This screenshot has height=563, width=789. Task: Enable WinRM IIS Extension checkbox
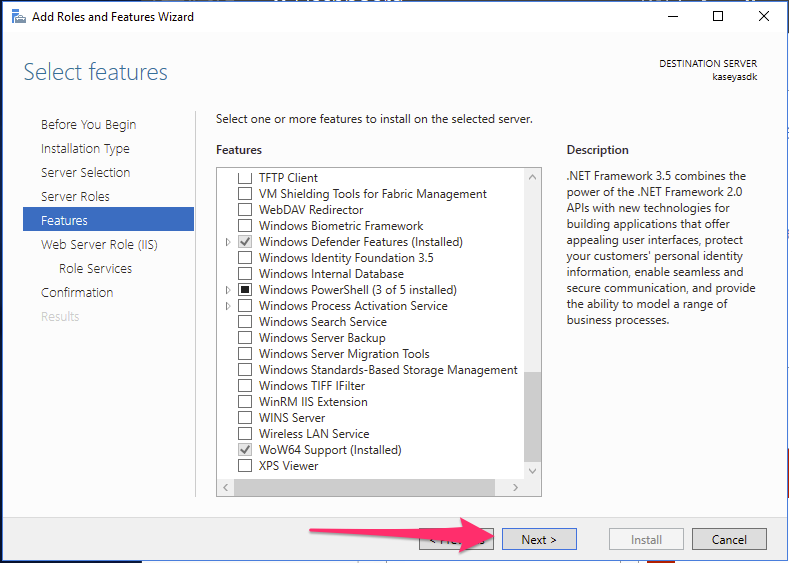click(x=245, y=402)
